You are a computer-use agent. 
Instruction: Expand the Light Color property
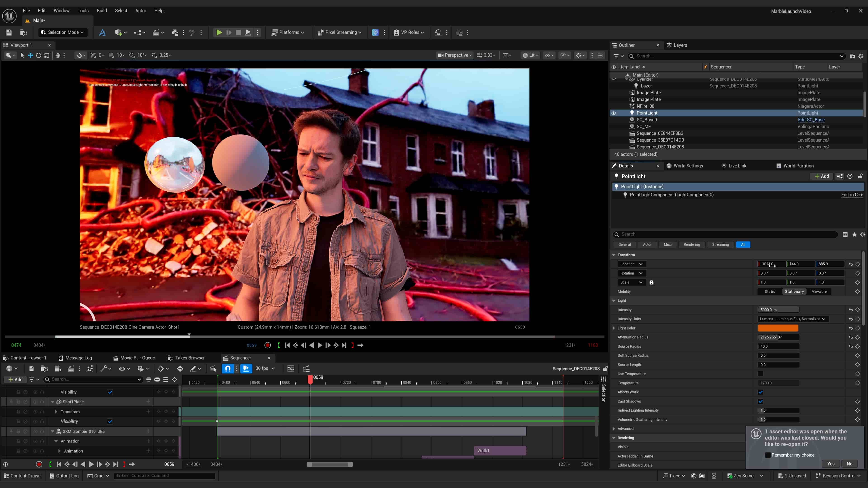click(x=614, y=328)
